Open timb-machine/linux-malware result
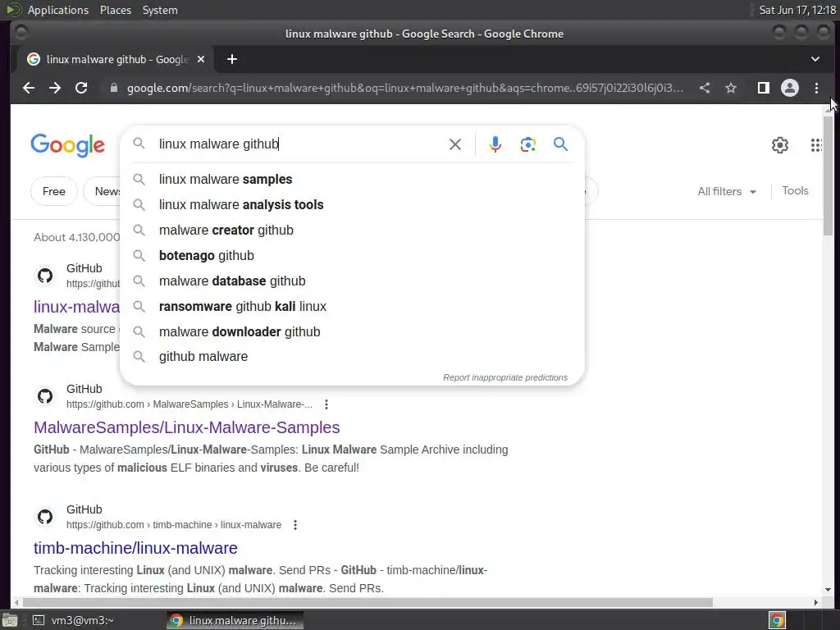The height and width of the screenshot is (630, 840). click(x=135, y=548)
